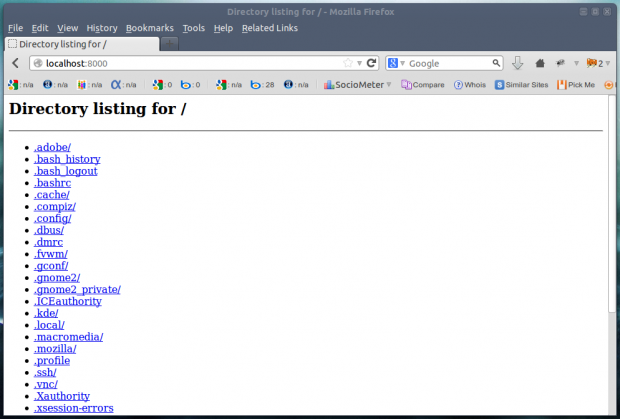The height and width of the screenshot is (419, 620).
Task: Open the .dbus/ directory link
Action: coord(49,230)
